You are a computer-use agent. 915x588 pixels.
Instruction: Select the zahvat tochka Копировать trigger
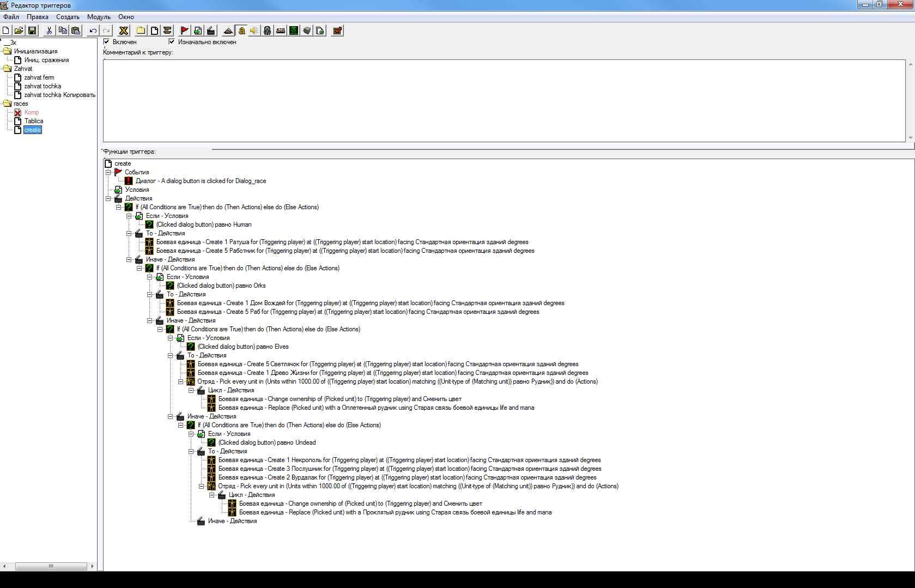(x=59, y=95)
